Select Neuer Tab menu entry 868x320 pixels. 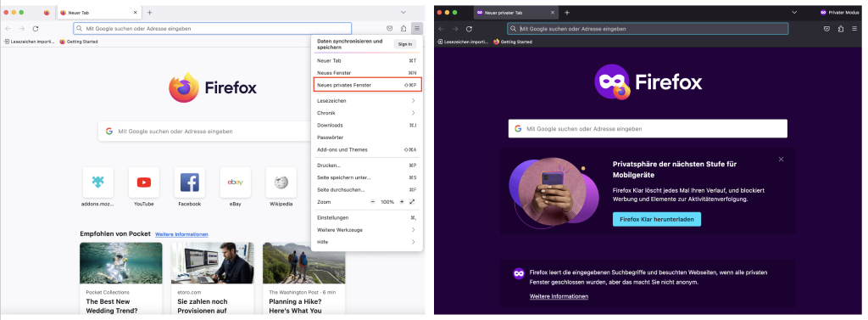coord(367,60)
